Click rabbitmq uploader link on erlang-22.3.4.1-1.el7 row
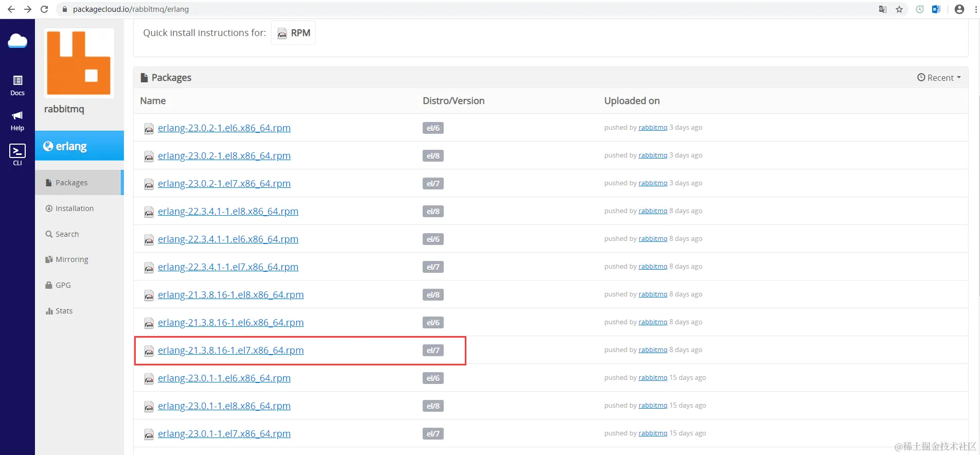 tap(653, 267)
